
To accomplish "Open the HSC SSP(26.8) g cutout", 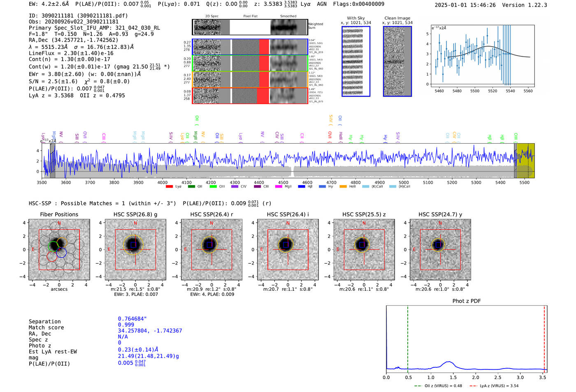I will (135, 250).
